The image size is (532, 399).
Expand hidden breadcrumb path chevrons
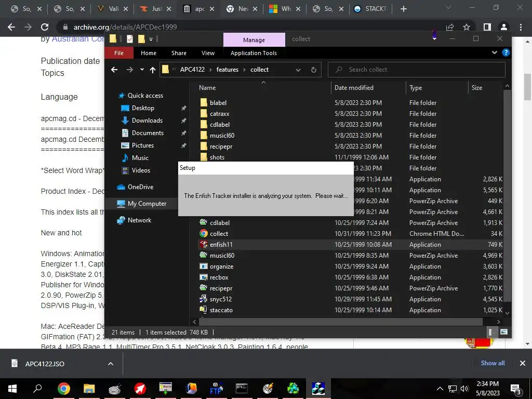click(x=174, y=69)
